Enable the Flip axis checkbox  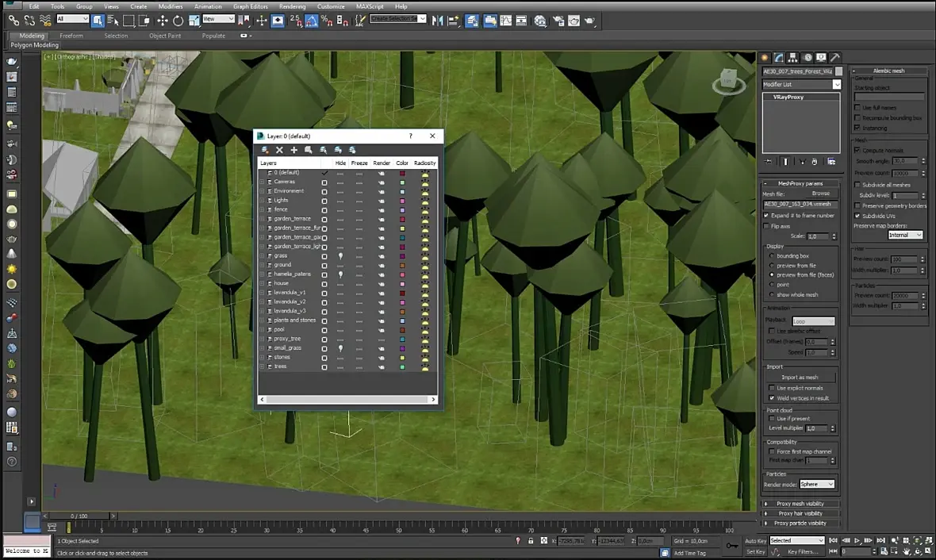pos(768,226)
